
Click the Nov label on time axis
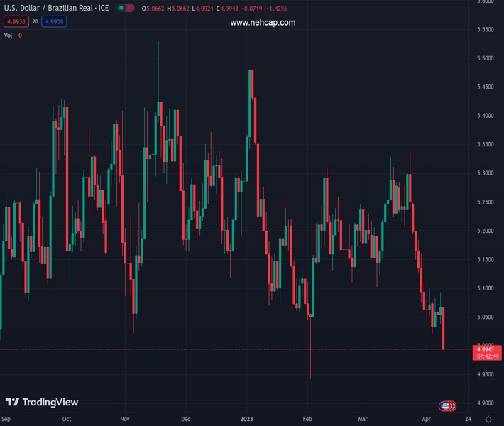(125, 420)
